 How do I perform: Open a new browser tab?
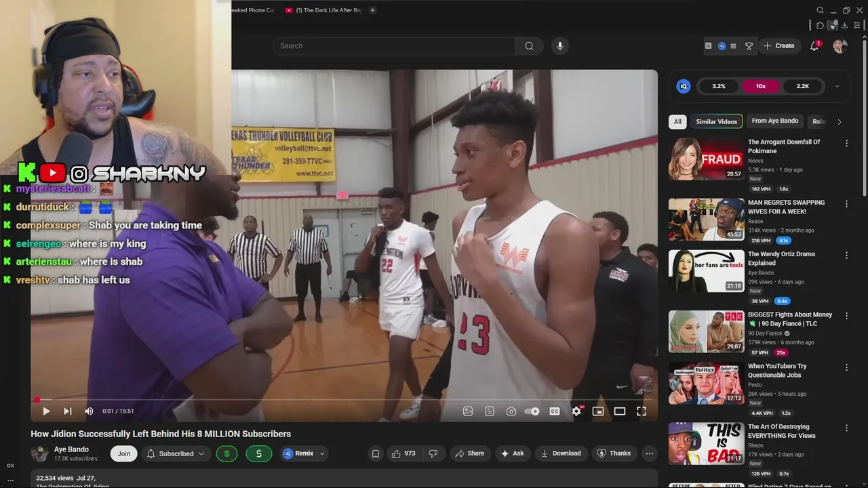point(372,10)
